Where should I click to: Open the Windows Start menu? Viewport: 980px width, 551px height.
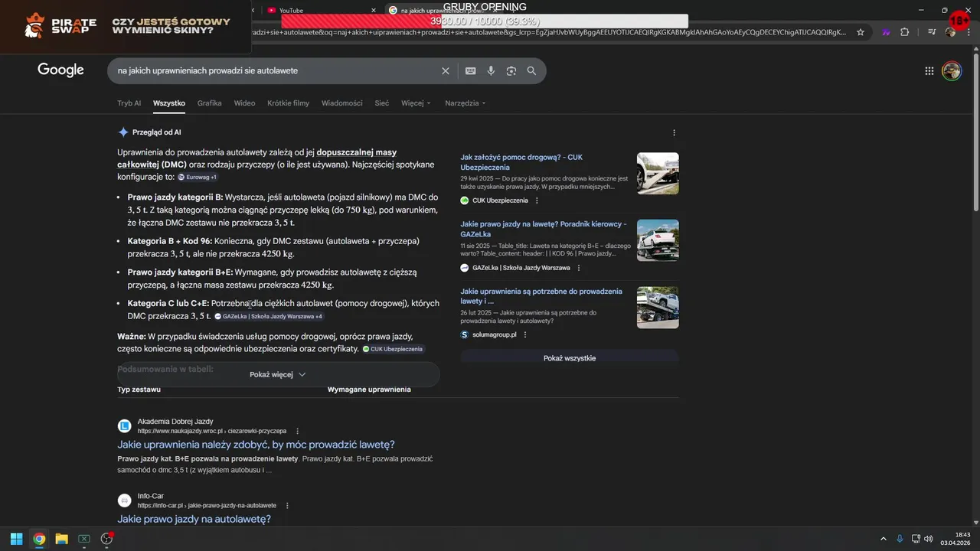tap(15, 539)
